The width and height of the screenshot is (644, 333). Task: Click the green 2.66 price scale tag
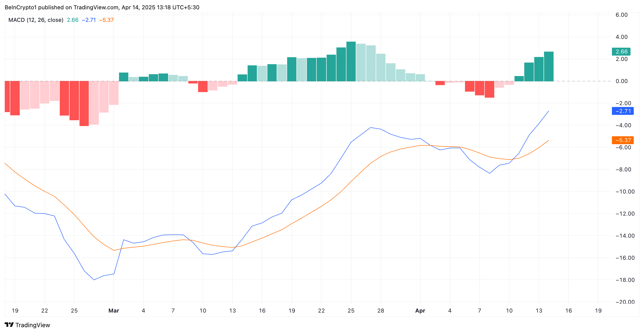point(621,51)
